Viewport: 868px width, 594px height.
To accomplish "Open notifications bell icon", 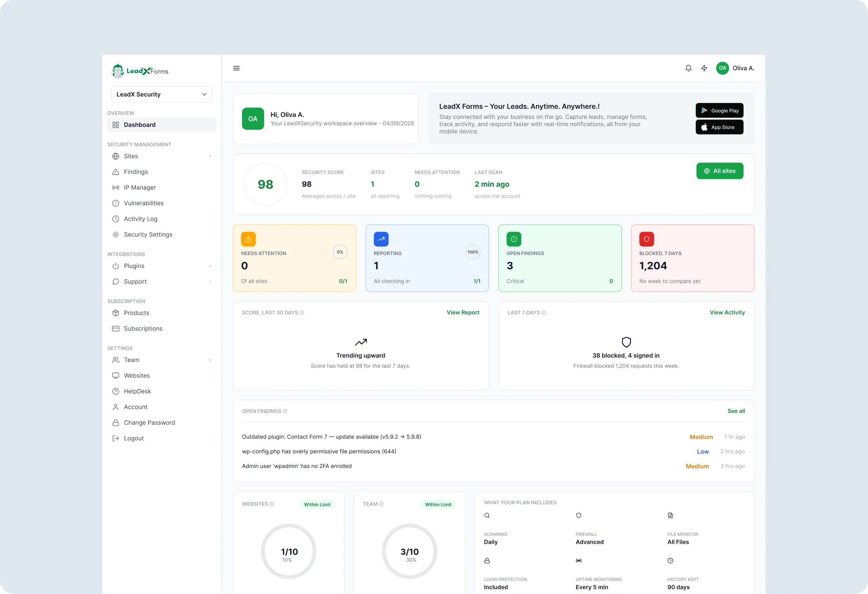I will (688, 68).
